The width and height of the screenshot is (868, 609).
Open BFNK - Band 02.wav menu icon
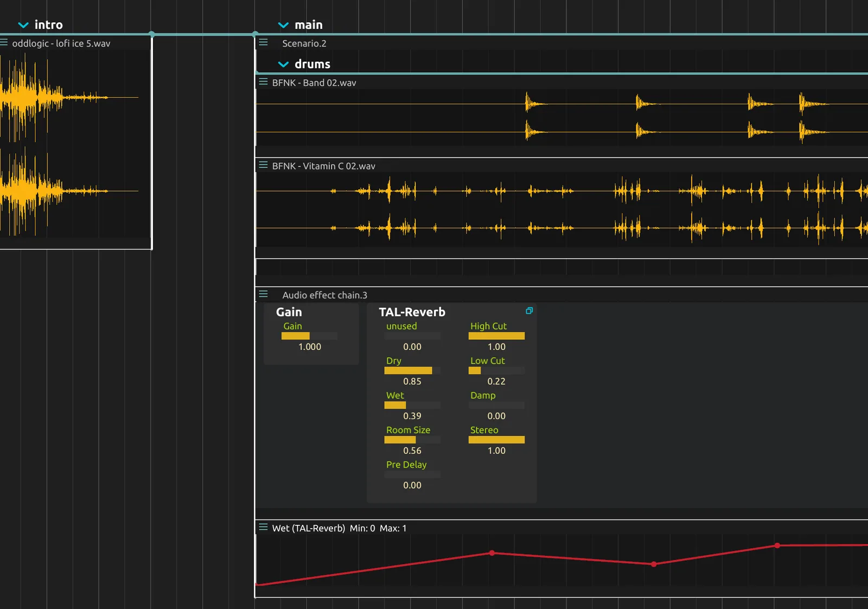[264, 82]
